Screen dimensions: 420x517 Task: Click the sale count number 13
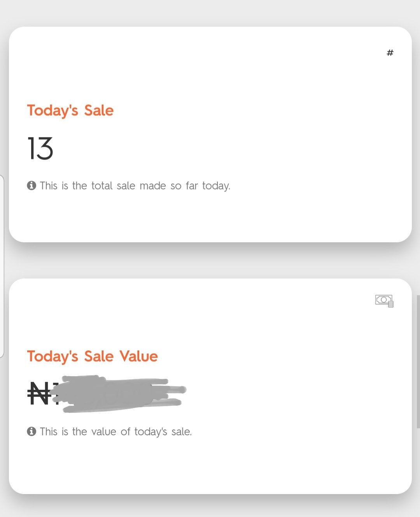coord(40,148)
